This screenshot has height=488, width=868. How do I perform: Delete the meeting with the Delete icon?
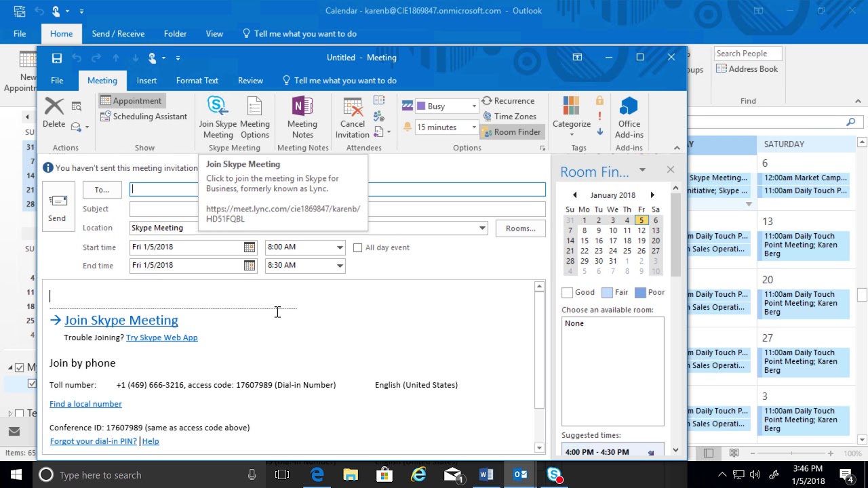(x=54, y=113)
